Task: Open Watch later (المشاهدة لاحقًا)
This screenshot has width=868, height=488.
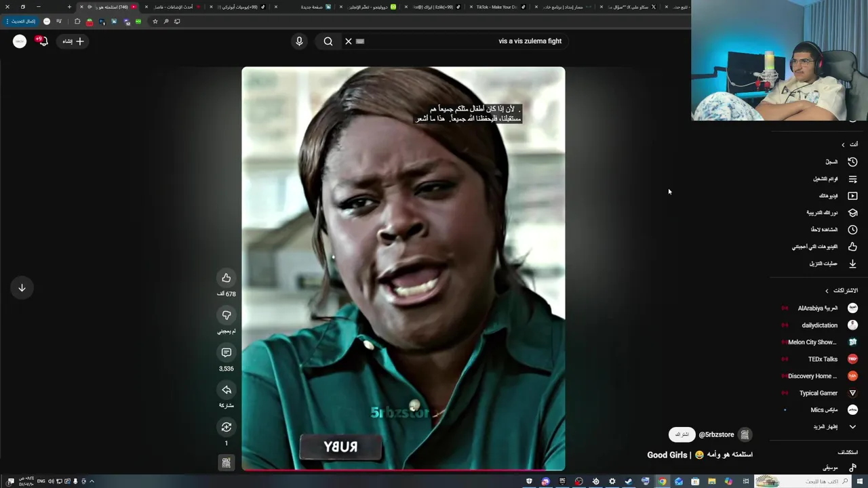Action: (x=835, y=230)
